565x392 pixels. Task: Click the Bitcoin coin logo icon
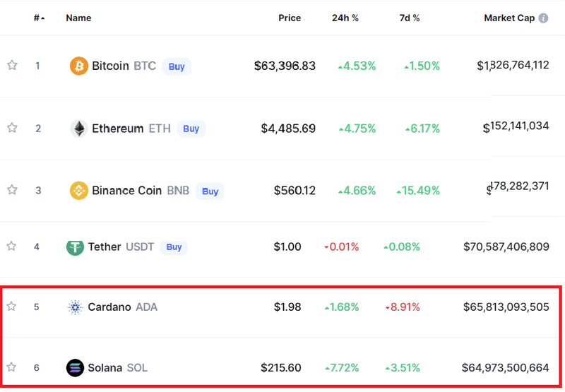pos(79,66)
